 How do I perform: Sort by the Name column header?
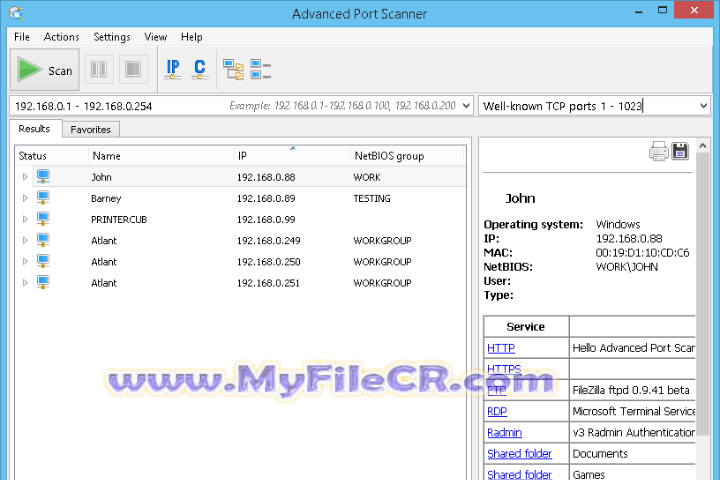click(161, 156)
